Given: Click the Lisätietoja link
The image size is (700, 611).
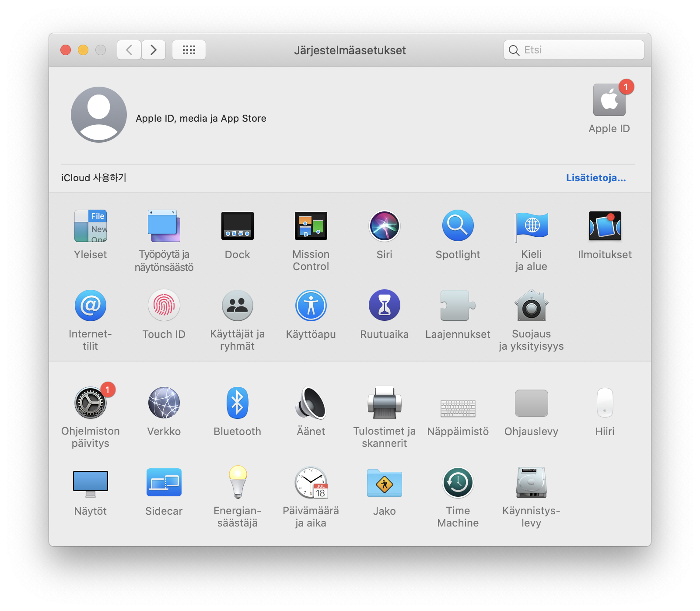Looking at the screenshot, I should tap(596, 178).
